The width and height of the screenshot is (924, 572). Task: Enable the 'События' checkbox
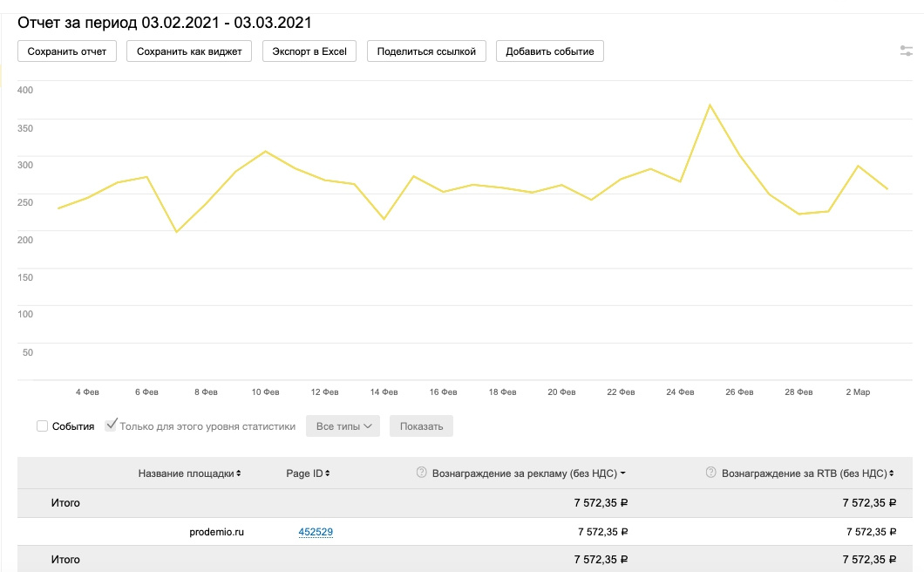(42, 426)
